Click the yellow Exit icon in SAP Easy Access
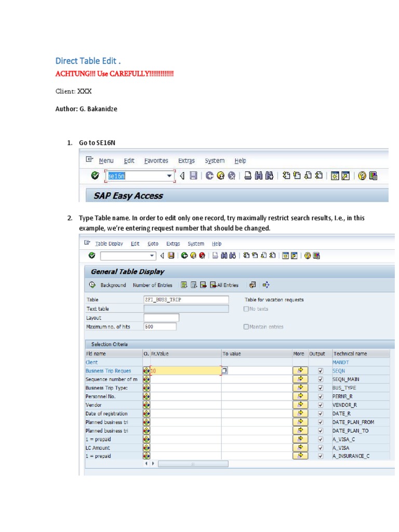The width and height of the screenshot is (399, 532). tap(220, 176)
